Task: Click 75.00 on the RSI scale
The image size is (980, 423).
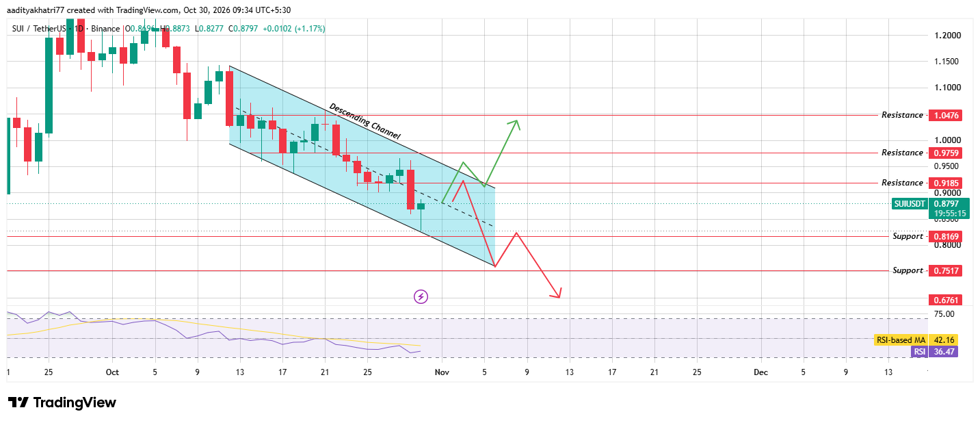Action: [944, 314]
